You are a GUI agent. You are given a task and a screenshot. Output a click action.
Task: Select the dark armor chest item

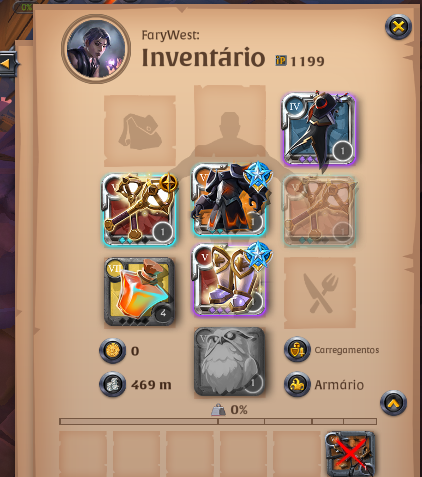coord(230,199)
